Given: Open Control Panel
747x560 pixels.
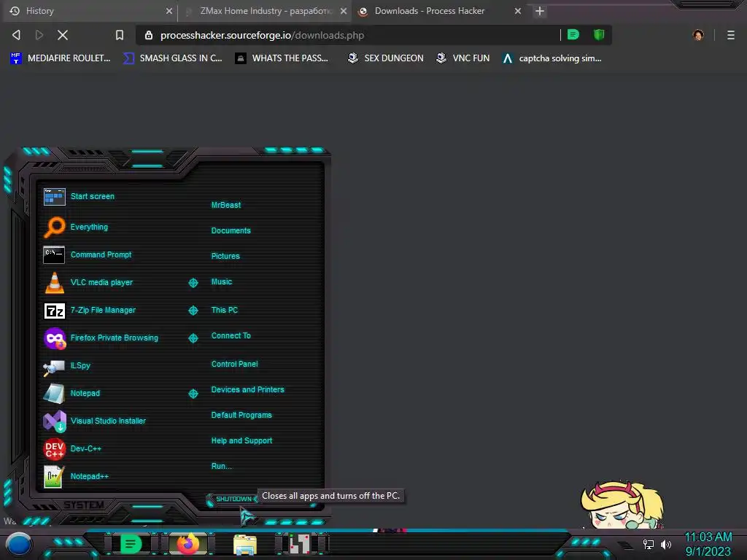Looking at the screenshot, I should pos(234,364).
